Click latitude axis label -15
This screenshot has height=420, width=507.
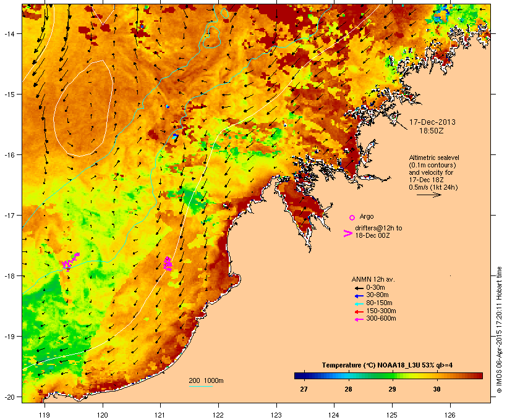coord(10,94)
